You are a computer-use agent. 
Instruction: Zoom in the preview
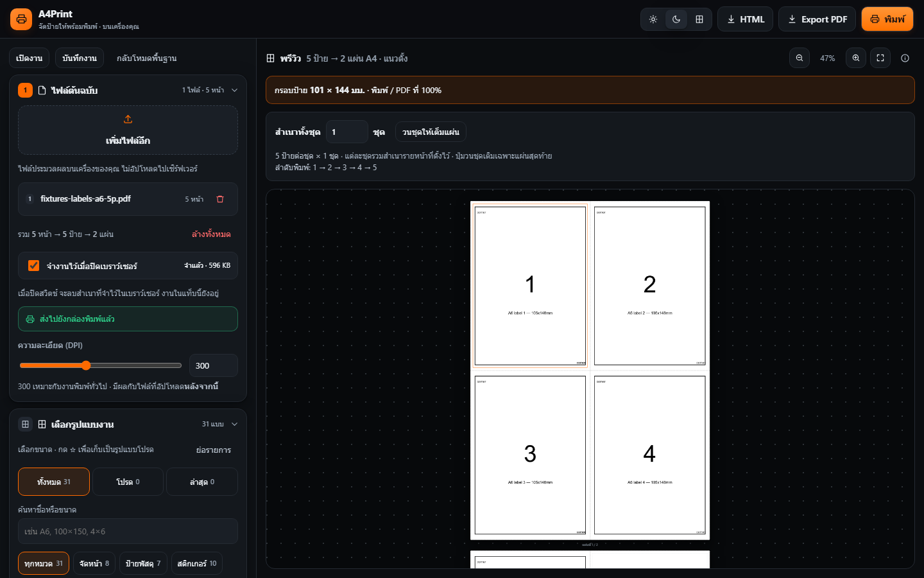tap(856, 58)
